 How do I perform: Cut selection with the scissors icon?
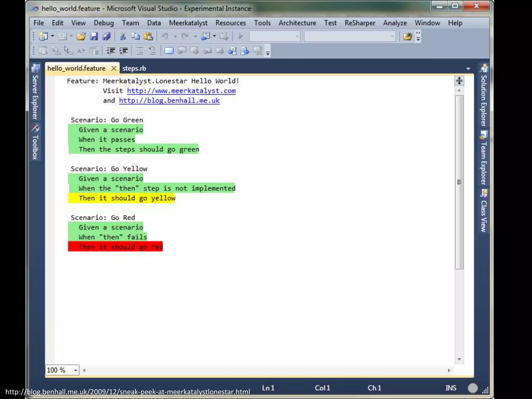123,37
